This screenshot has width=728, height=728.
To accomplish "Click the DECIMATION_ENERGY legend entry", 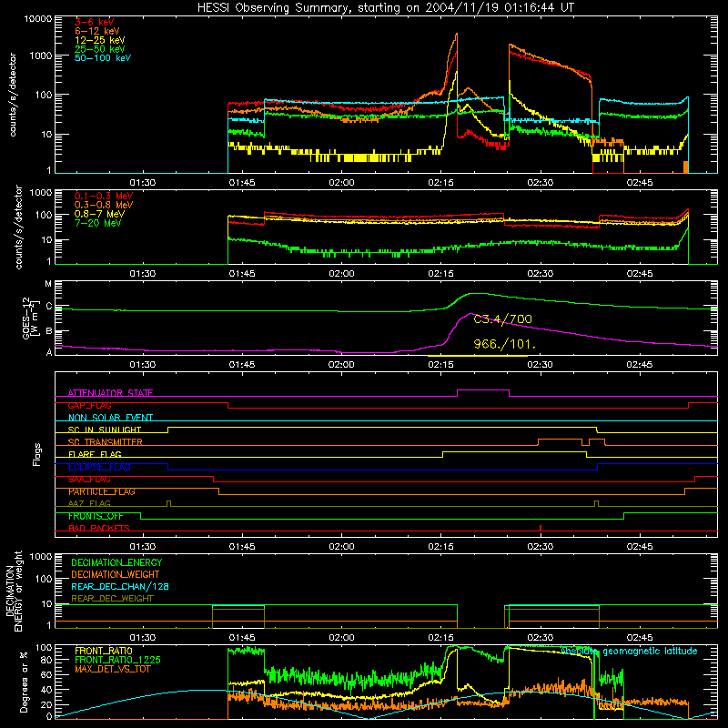I will (116, 562).
